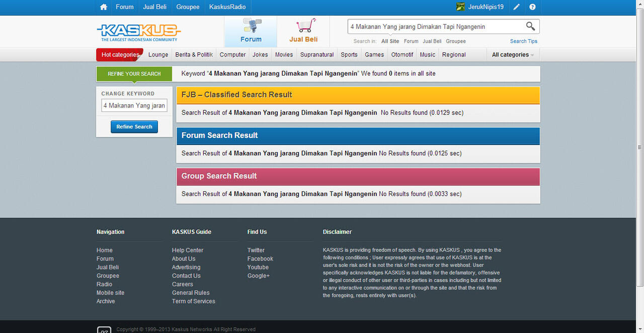This screenshot has width=644, height=333.
Task: Click the JerukNipis19 avatar image
Action: click(x=460, y=7)
